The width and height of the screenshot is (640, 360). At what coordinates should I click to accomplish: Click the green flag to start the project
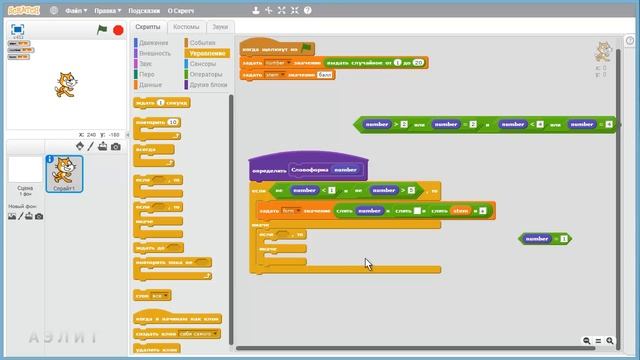[x=102, y=30]
